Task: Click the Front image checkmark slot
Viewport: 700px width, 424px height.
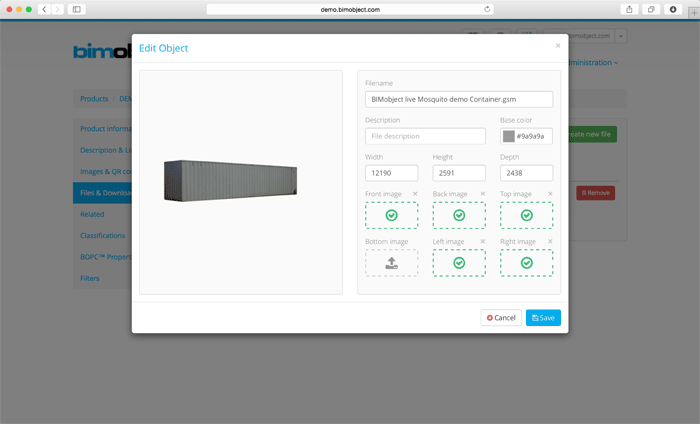Action: point(391,215)
